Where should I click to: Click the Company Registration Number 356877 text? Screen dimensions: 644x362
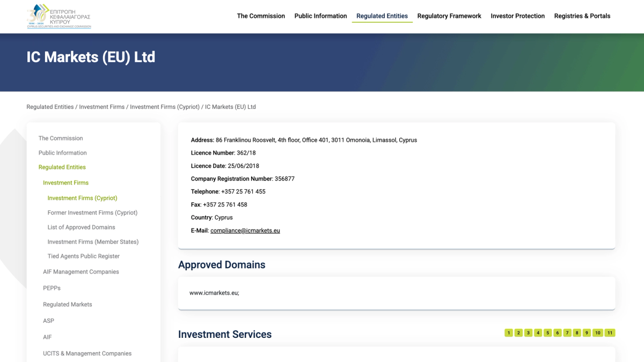(x=243, y=179)
